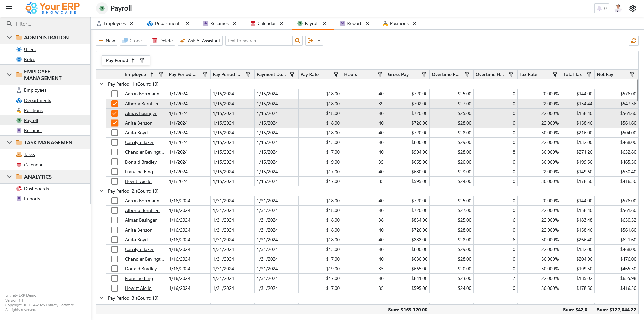The height and width of the screenshot is (320, 644).
Task: Click the Text to search field
Action: point(259,41)
